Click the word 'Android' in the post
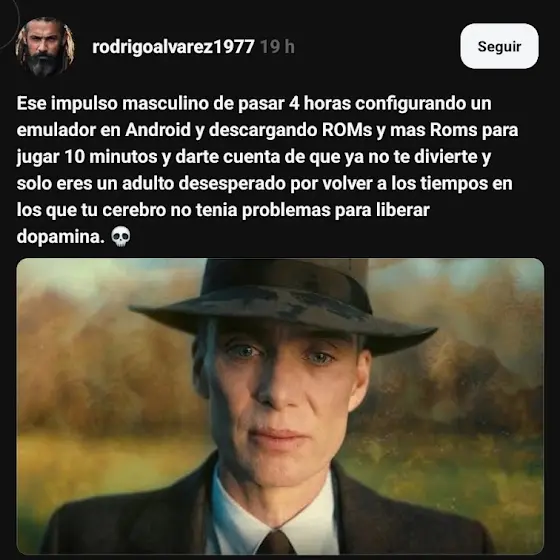 click(x=158, y=130)
